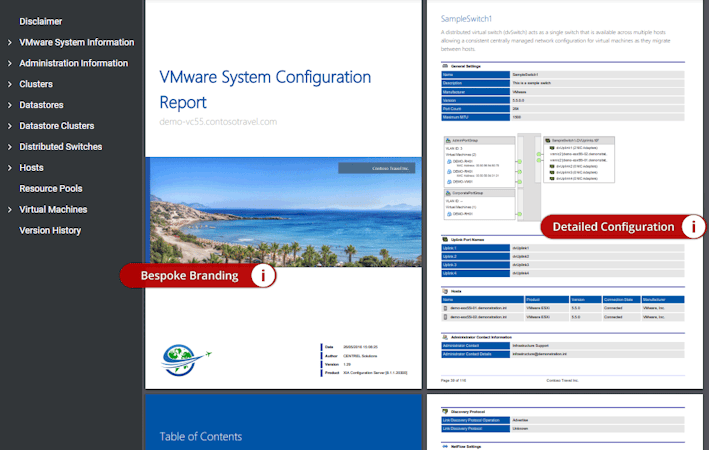Open the Disclaimer section

tap(41, 21)
